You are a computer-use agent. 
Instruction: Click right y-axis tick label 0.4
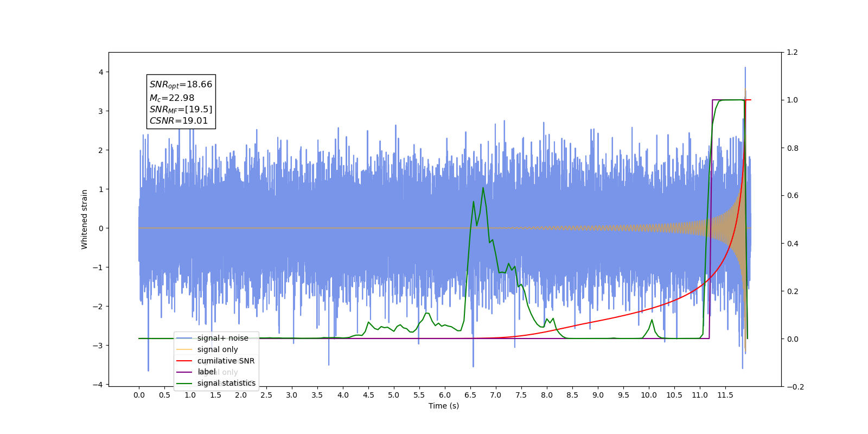(x=793, y=244)
